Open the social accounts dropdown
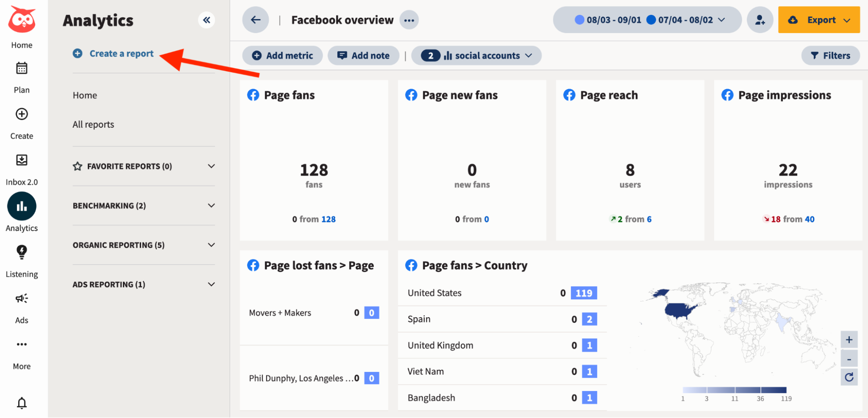The height and width of the screenshot is (418, 868). [476, 55]
